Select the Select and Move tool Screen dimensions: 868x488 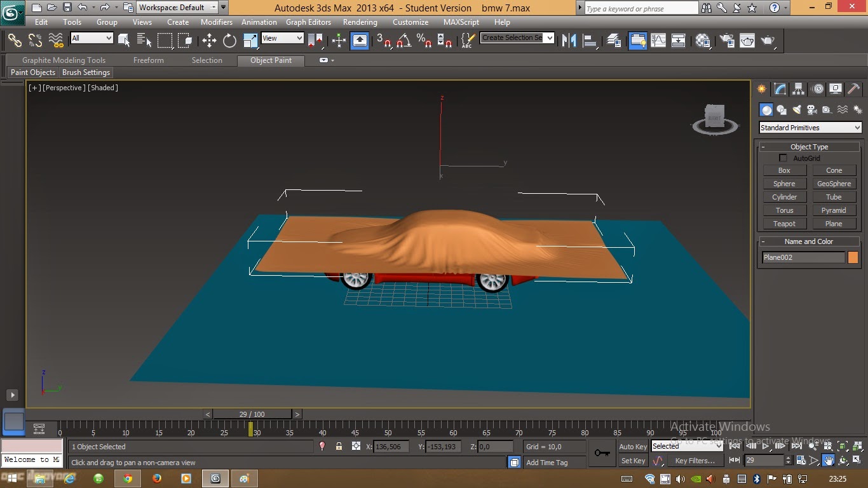[x=209, y=41]
